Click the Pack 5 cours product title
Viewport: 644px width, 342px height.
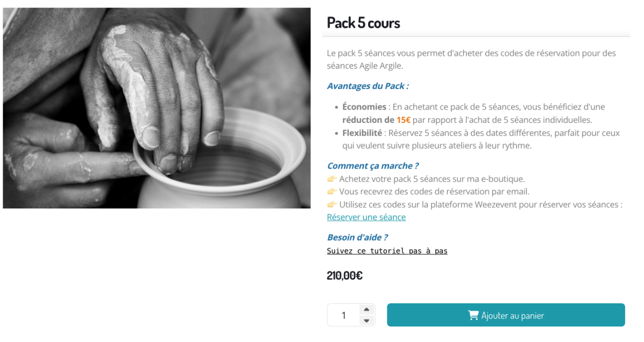[363, 23]
